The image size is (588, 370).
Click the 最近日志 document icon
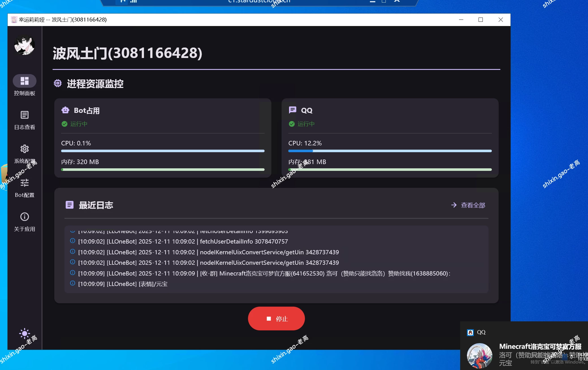click(x=70, y=205)
